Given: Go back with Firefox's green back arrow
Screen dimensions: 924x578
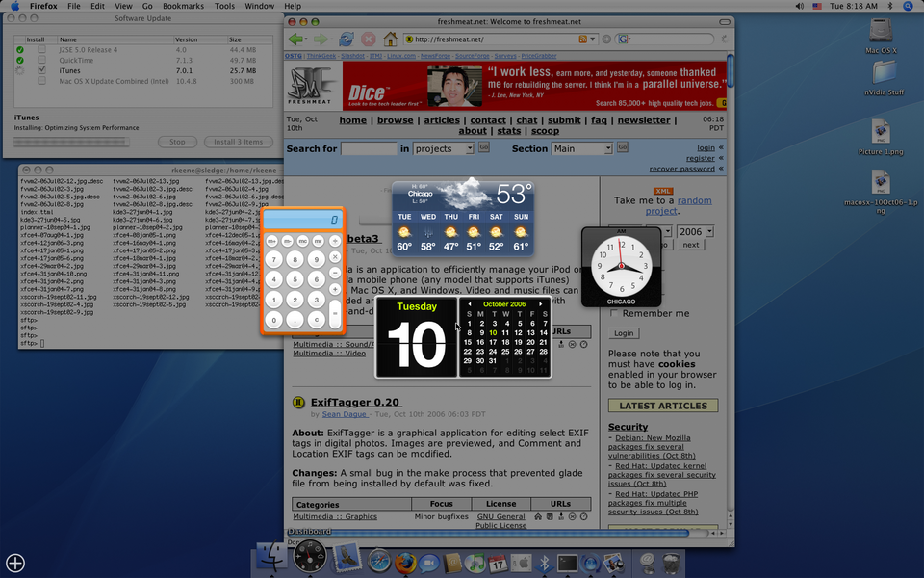Looking at the screenshot, I should [295, 39].
